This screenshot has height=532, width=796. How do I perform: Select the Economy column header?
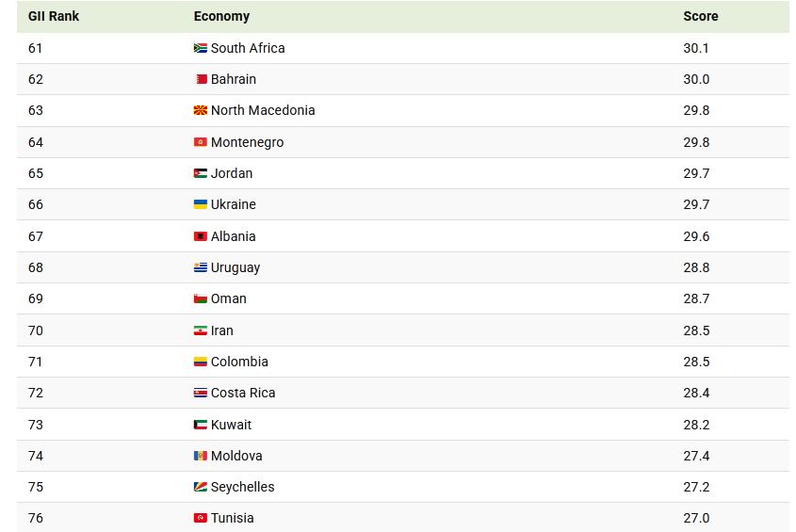coord(221,16)
